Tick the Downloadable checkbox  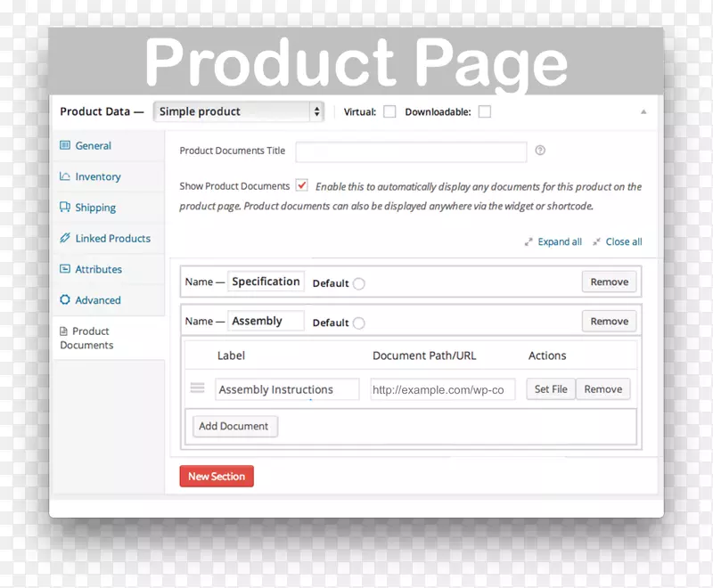484,112
